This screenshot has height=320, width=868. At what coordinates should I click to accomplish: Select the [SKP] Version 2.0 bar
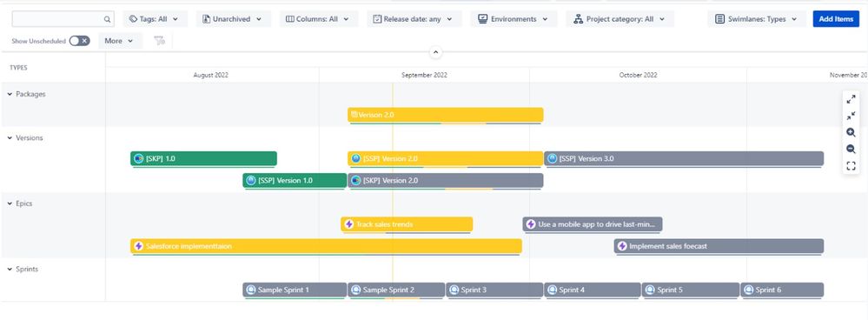[446, 181]
